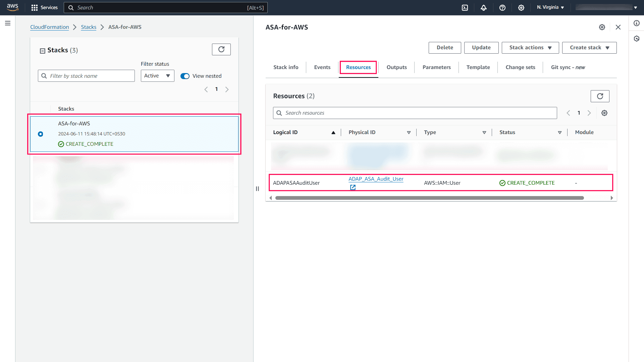Select the ASA-for-AWS stack radio button

40,134
